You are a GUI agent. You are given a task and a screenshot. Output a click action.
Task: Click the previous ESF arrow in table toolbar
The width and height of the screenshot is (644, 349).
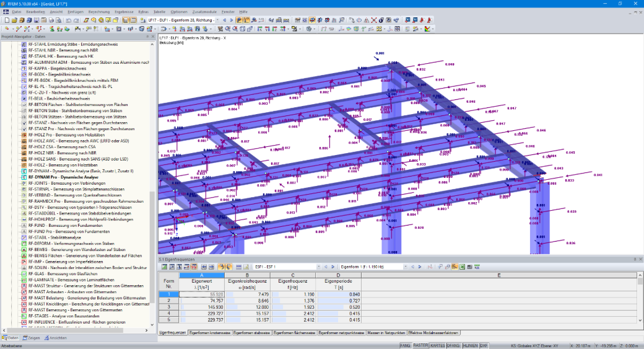326,267
